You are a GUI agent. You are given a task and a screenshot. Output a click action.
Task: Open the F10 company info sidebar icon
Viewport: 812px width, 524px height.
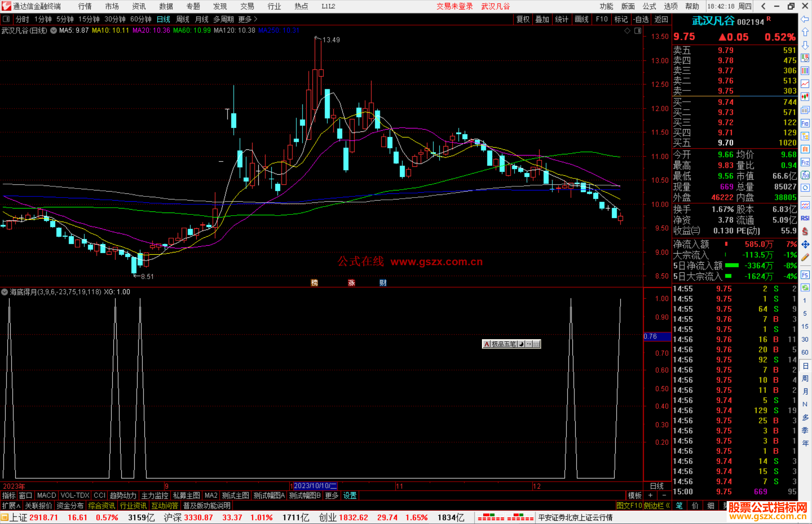(x=805, y=123)
